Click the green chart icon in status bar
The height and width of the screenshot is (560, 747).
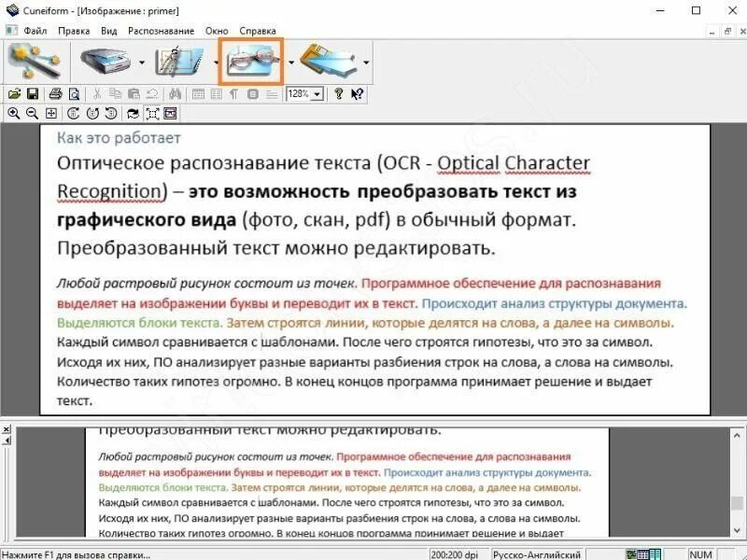click(631, 554)
